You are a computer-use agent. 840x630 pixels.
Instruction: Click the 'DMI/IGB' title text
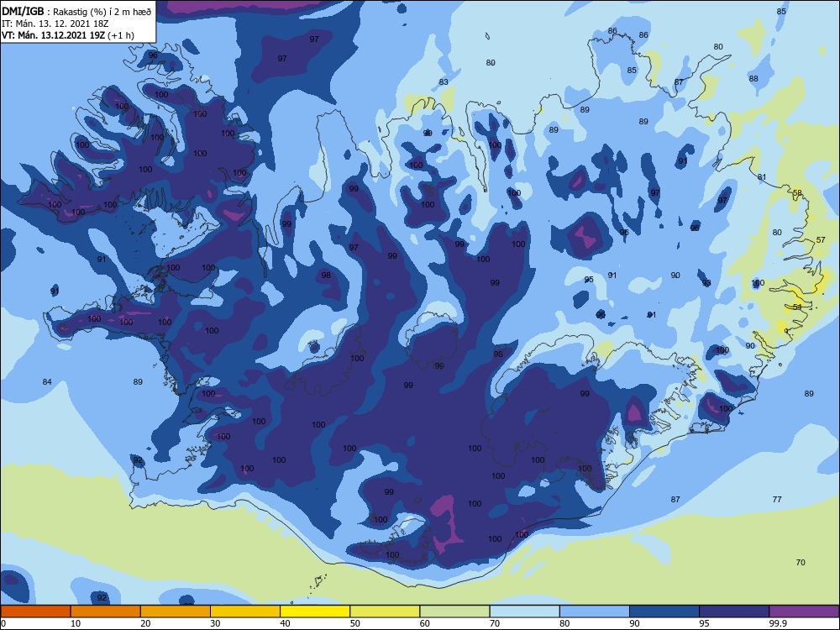point(23,12)
